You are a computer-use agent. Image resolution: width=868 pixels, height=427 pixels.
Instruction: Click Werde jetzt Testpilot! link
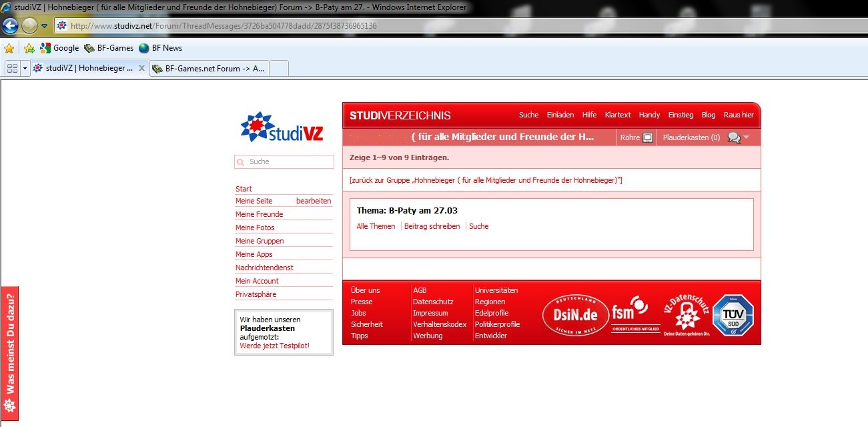(x=275, y=346)
